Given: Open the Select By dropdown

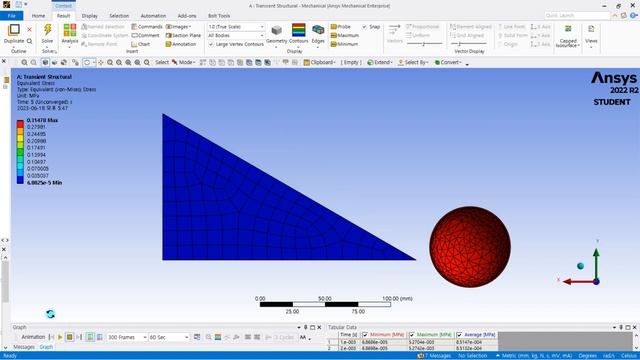Looking at the screenshot, I should [413, 62].
